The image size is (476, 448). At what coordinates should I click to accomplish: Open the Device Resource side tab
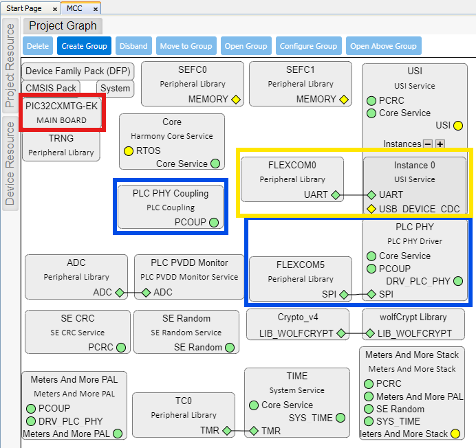[x=10, y=162]
